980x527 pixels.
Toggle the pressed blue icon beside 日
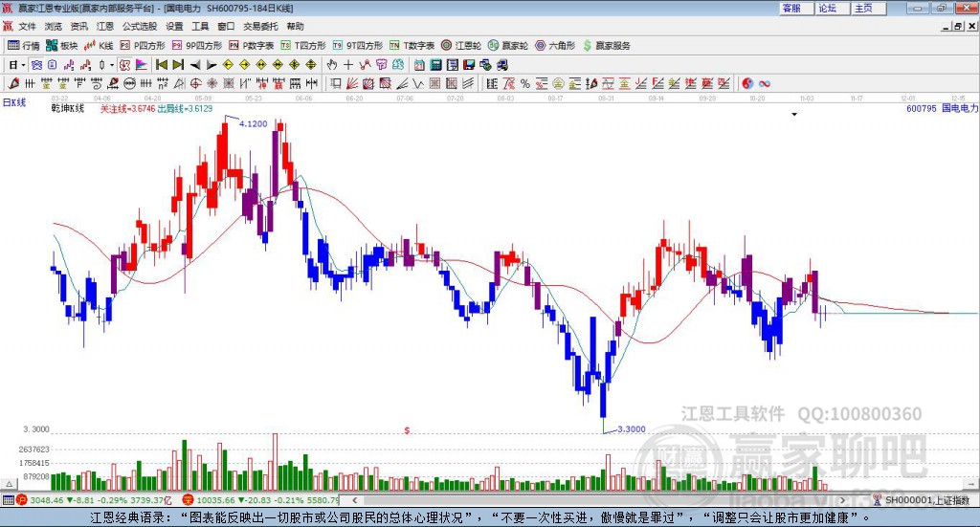pos(36,64)
